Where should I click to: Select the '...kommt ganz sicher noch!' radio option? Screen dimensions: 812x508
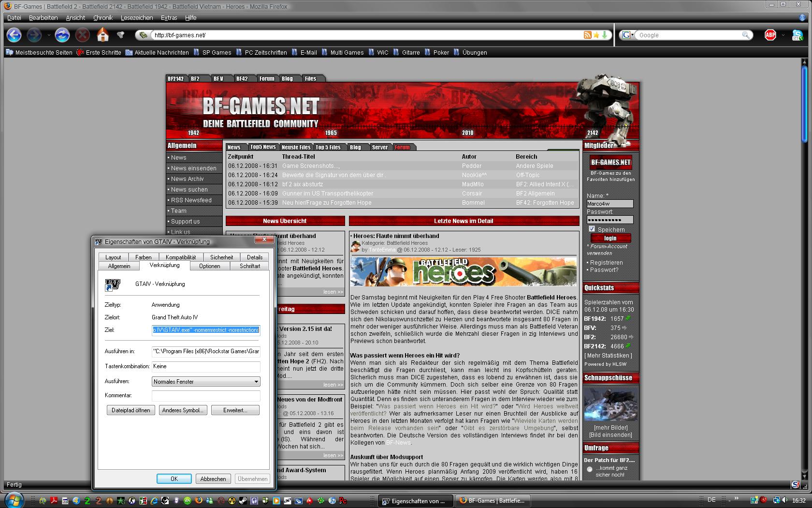(589, 469)
